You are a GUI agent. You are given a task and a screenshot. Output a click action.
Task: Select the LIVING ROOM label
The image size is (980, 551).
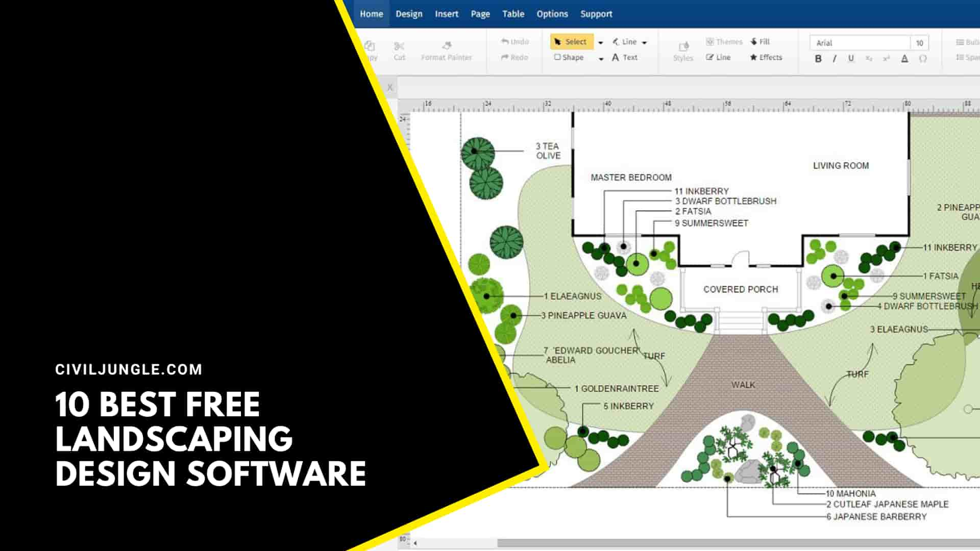[841, 166]
